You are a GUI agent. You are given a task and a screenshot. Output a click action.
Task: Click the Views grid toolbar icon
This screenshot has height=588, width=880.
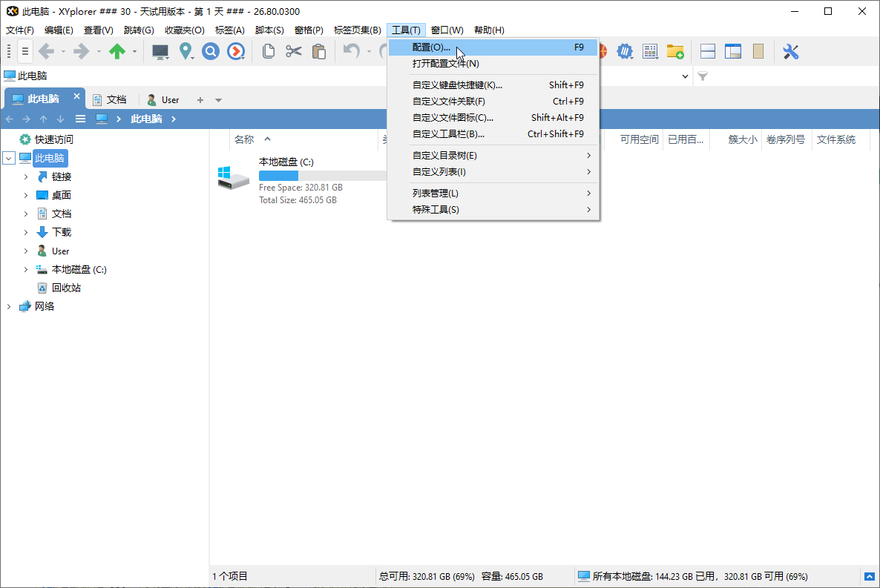(650, 52)
